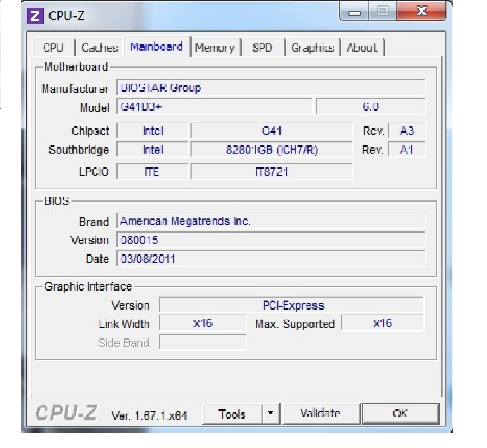Click the version text Ver. 1.67.1.x64
Image resolution: width=487 pixels, height=448 pixels.
[149, 416]
